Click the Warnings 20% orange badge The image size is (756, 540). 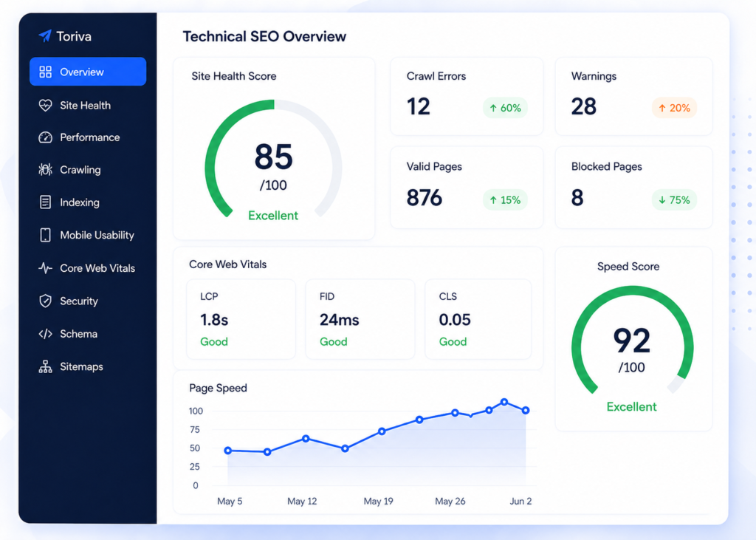click(675, 108)
